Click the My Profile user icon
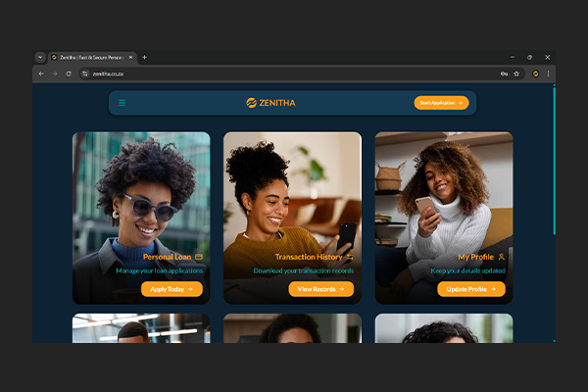Image resolution: width=588 pixels, height=392 pixels. 502,257
